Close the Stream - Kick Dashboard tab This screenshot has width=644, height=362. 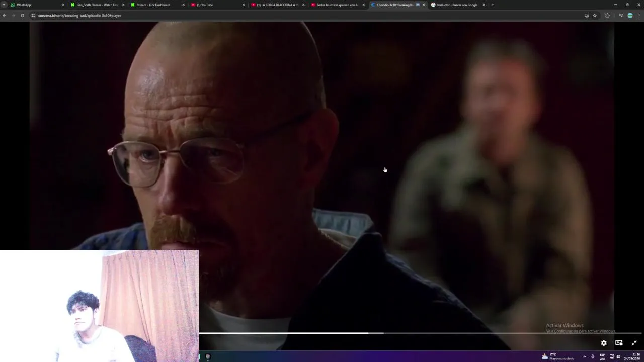183,5
